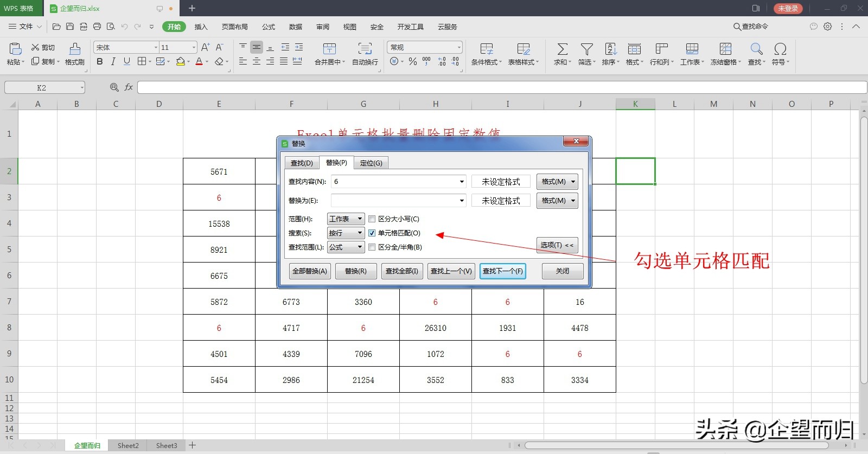Open the search (搜索) dropdown 按行
Screen dimensions: 868x454
[346, 233]
